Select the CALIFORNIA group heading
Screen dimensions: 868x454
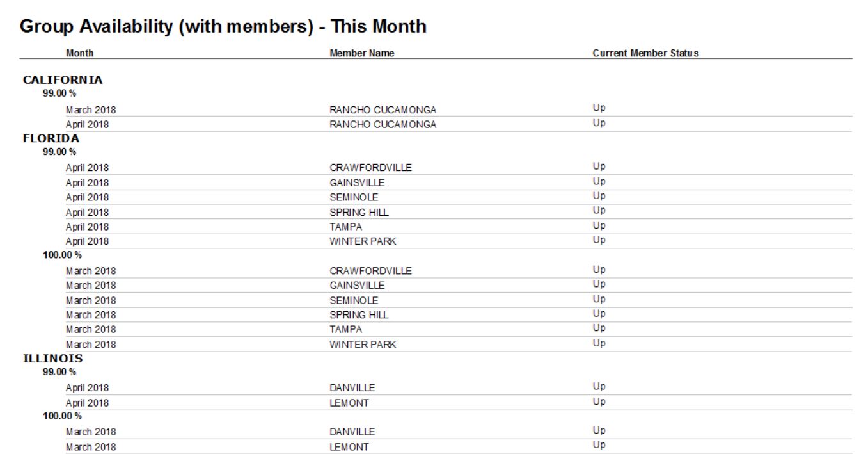pyautogui.click(x=63, y=80)
